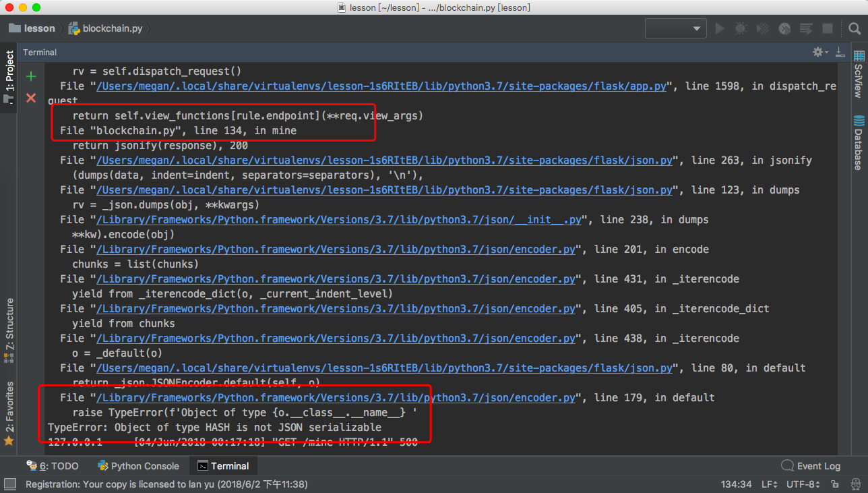Click the line 'return jsonify(response), 200'
The image size is (868, 493).
(x=160, y=145)
